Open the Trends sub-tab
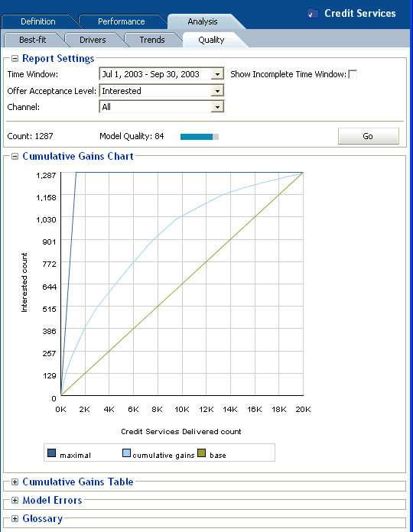The image size is (413, 532). (152, 40)
